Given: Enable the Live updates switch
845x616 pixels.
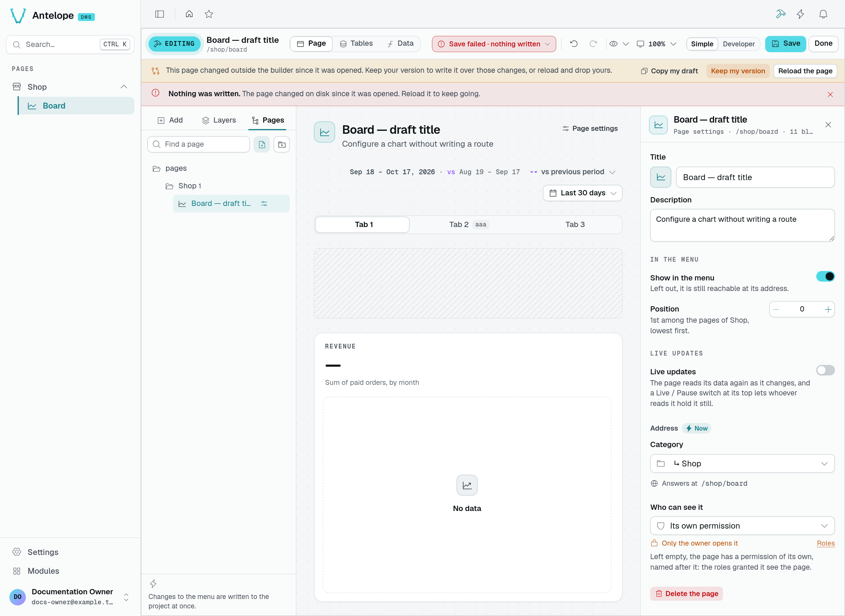Looking at the screenshot, I should point(825,370).
